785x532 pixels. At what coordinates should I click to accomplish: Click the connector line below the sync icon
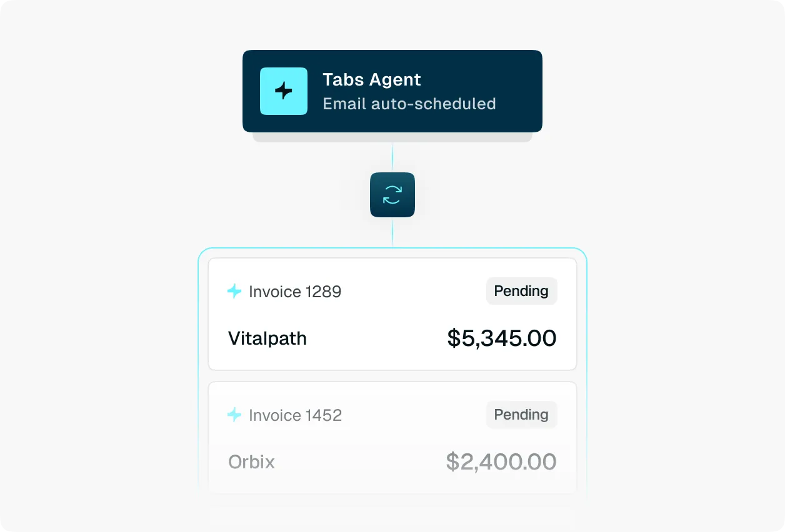392,232
